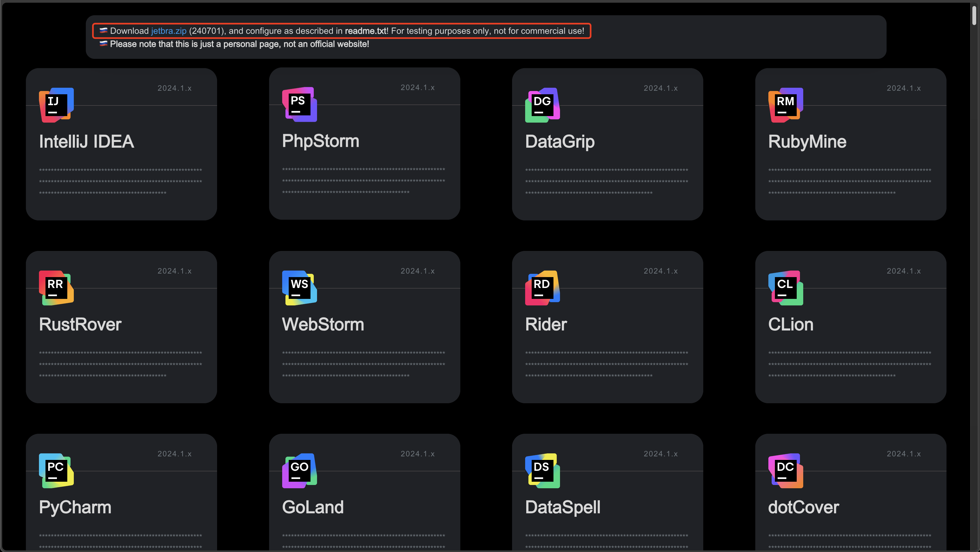
Task: Click the DataGrip DG logo icon
Action: coord(543,105)
